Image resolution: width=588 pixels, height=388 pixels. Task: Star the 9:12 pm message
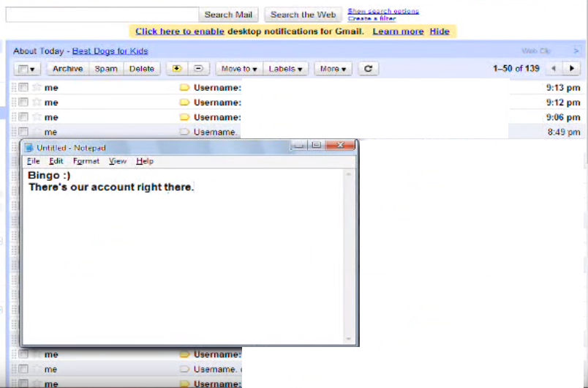(37, 102)
